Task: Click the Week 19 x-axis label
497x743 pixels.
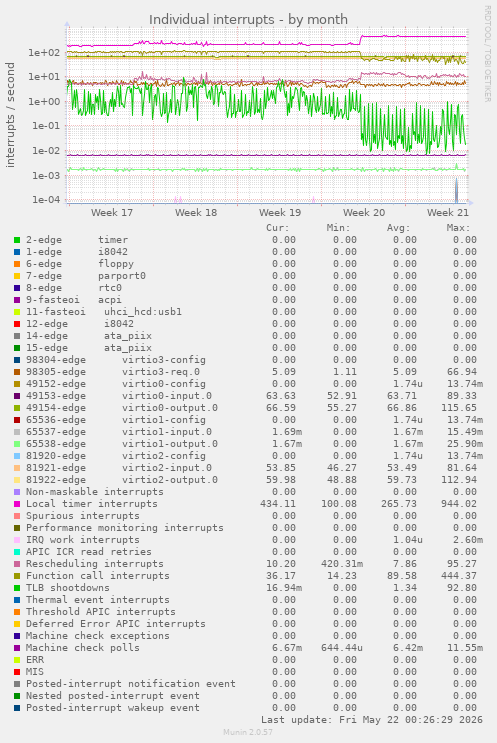Action: (280, 213)
